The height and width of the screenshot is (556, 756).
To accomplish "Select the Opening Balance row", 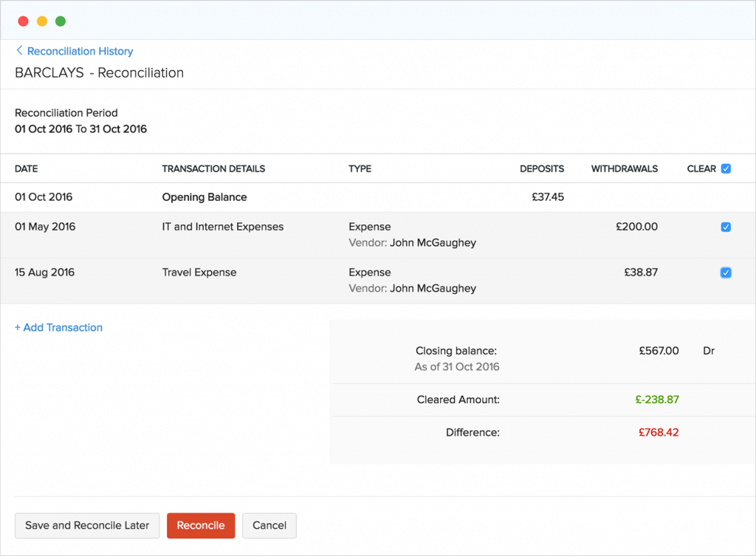I will [x=205, y=197].
